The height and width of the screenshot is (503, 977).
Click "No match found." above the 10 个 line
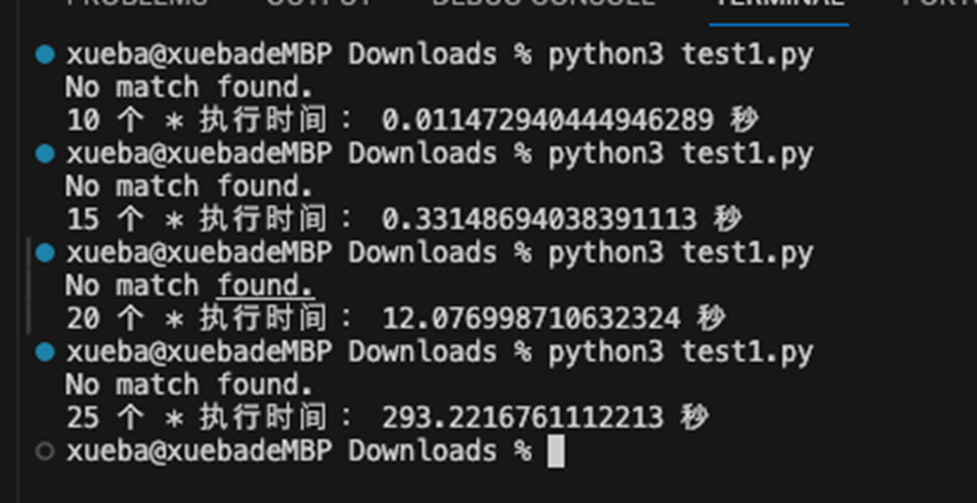tap(189, 88)
